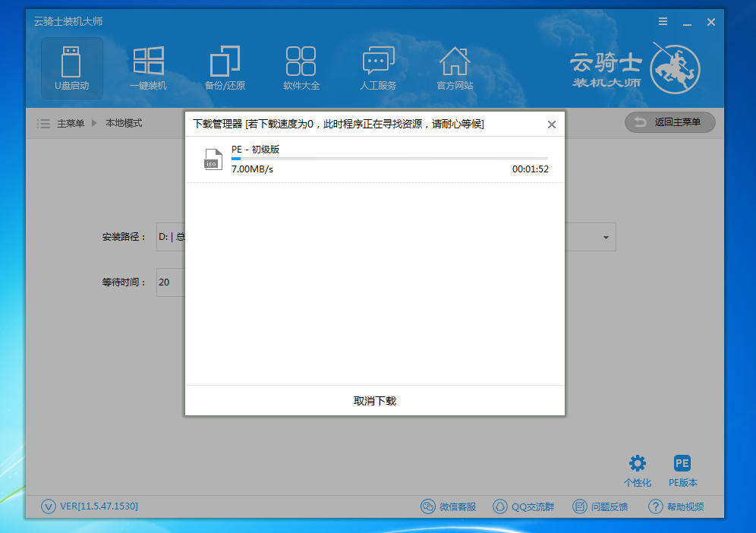Screen dimensions: 756x533
Task: Click the PE download progress bar
Action: 389,158
